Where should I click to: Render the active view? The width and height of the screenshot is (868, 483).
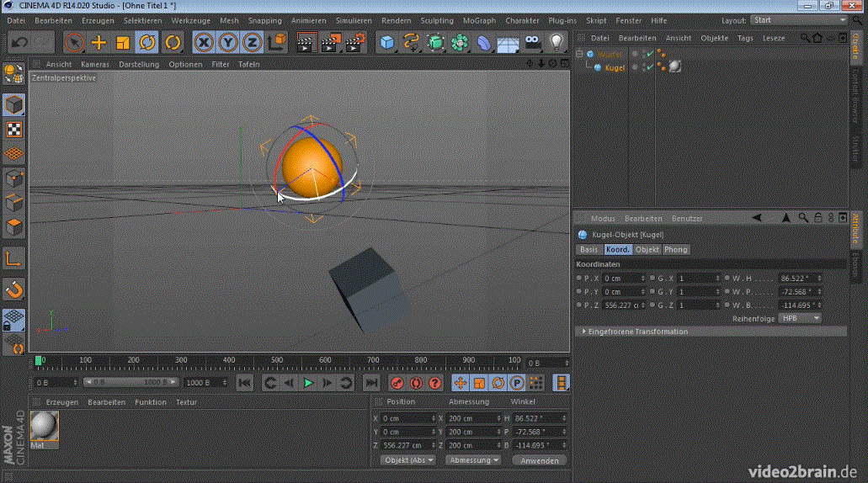click(x=305, y=43)
